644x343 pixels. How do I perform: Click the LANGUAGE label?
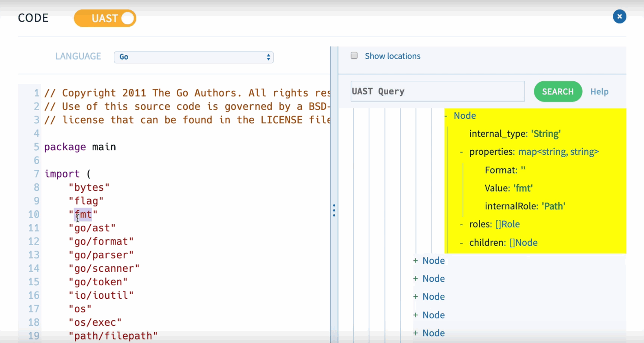(x=78, y=56)
